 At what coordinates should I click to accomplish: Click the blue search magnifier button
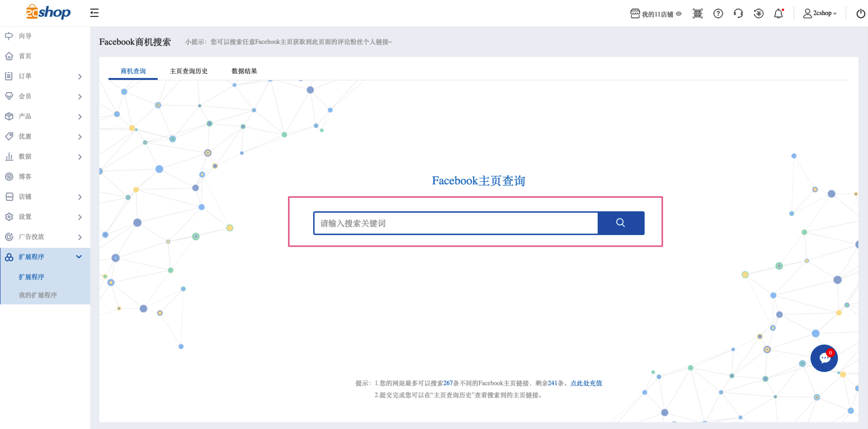pyautogui.click(x=621, y=223)
